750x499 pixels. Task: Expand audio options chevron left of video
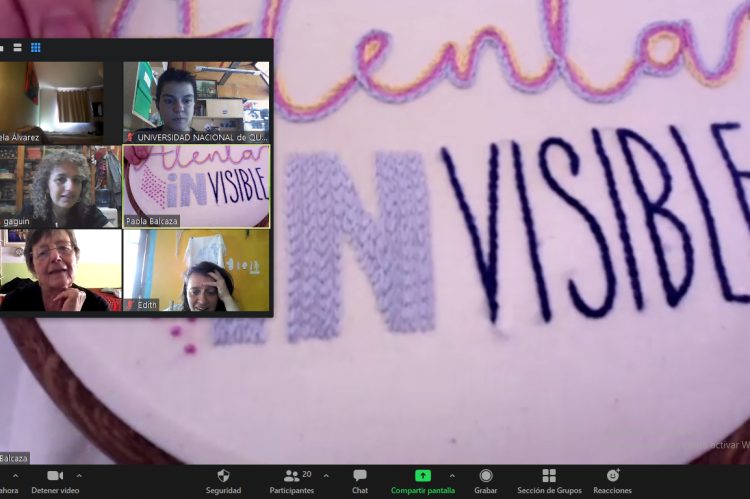[x=15, y=476]
